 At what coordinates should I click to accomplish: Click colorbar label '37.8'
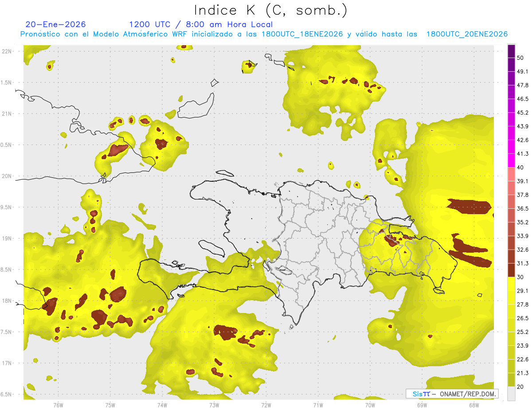coord(523,195)
